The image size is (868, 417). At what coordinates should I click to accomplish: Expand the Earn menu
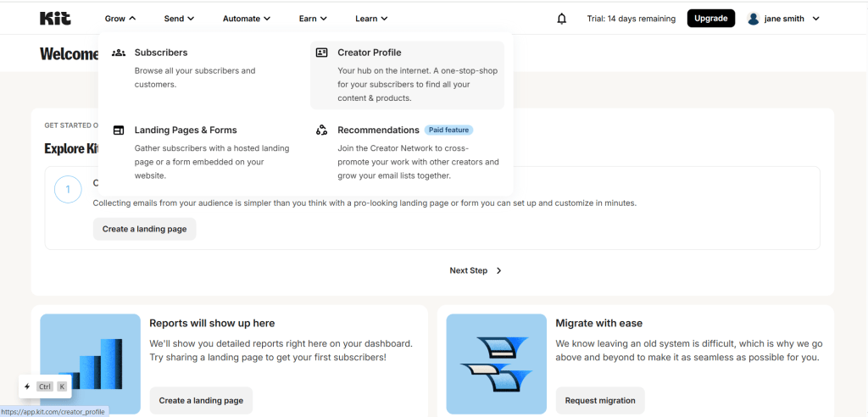(x=313, y=19)
